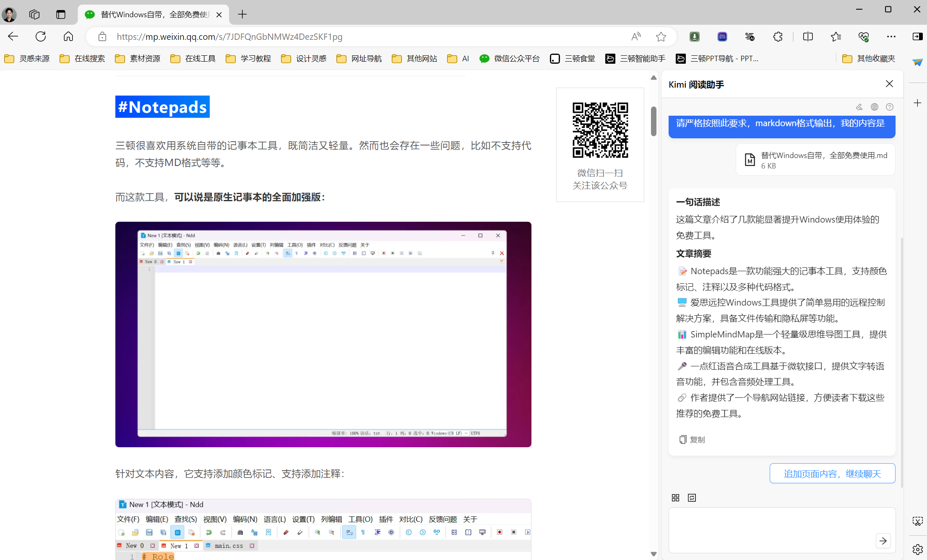The height and width of the screenshot is (560, 927).
Task: Open browser essentials heart icon
Action: [x=863, y=36]
